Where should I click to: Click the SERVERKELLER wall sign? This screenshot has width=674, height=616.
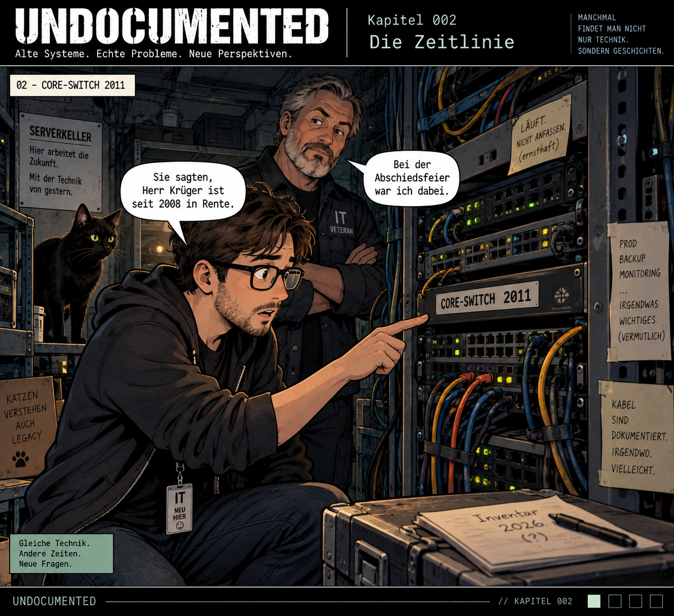point(61,162)
